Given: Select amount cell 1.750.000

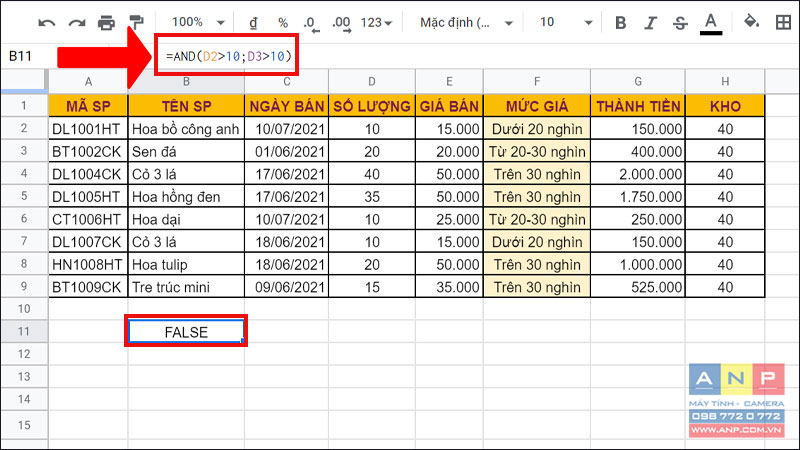Looking at the screenshot, I should pyautogui.click(x=638, y=196).
